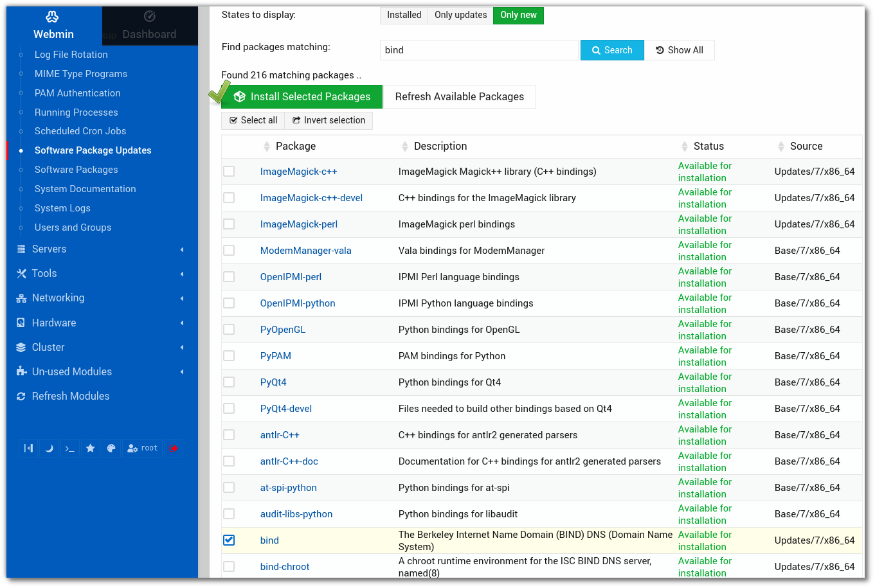This screenshot has width=875, height=588.
Task: Sort by Package column arrows
Action: click(x=267, y=147)
